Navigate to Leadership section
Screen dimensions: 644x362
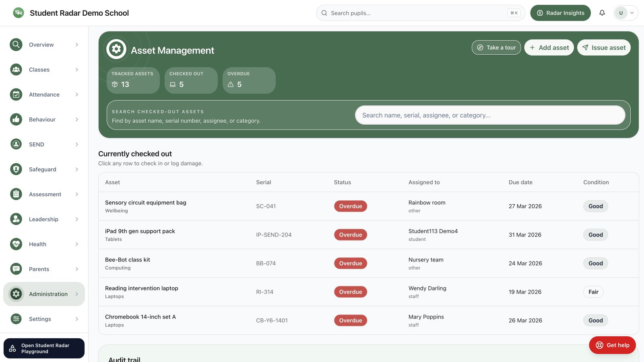point(44,219)
